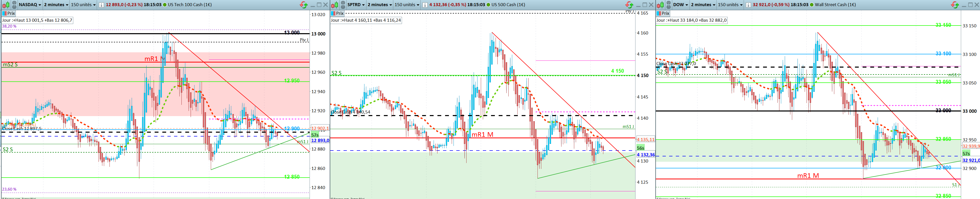The width and height of the screenshot is (980, 199).
Task: Click Jour +Haut 13 001,5 +Bas 12 806,7 label
Action: click(x=37, y=21)
